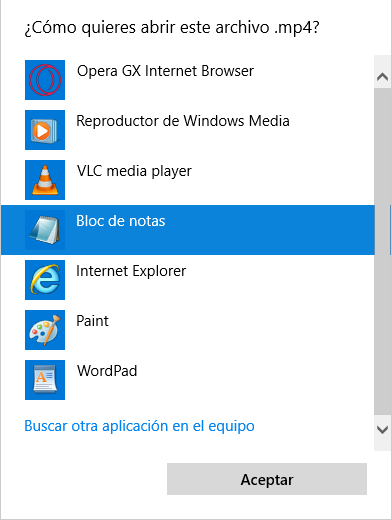The image size is (392, 520).
Task: Confirm with the Aceptar button
Action: click(267, 479)
